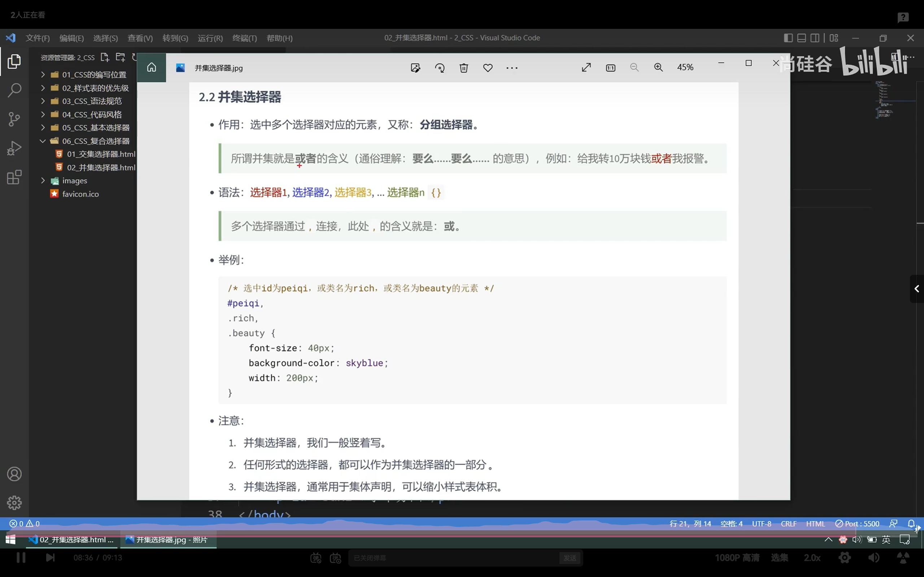Screen dimensions: 924x577
Task: Select the Run and Debug icon
Action: [14, 148]
